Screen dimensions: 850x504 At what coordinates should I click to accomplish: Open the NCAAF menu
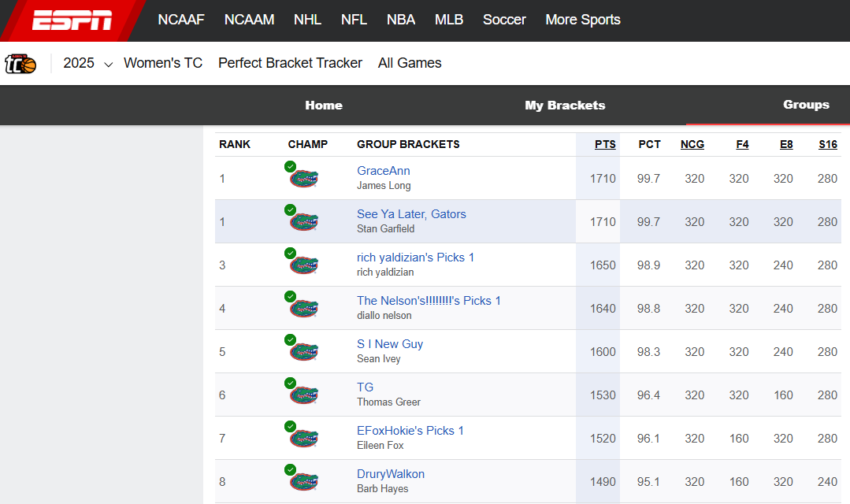coord(181,20)
